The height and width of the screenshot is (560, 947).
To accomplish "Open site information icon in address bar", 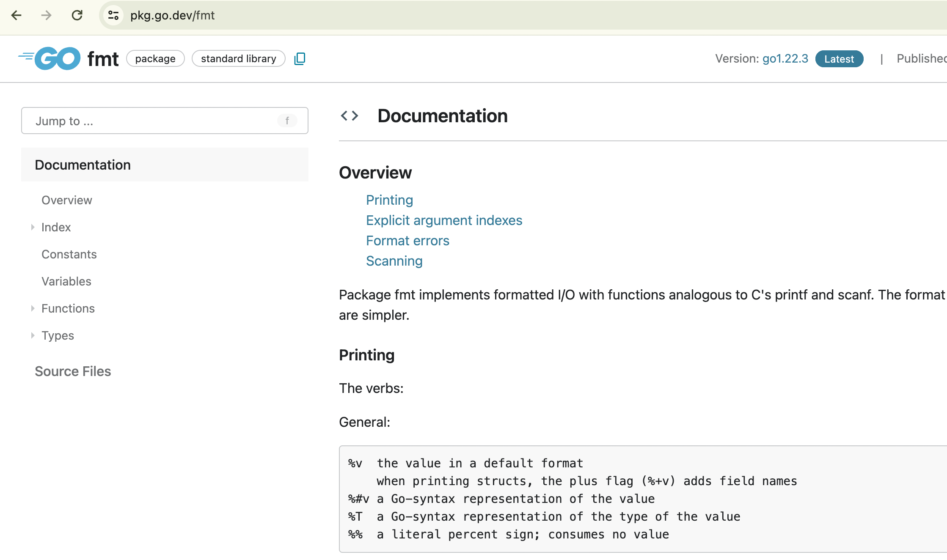I will point(113,16).
